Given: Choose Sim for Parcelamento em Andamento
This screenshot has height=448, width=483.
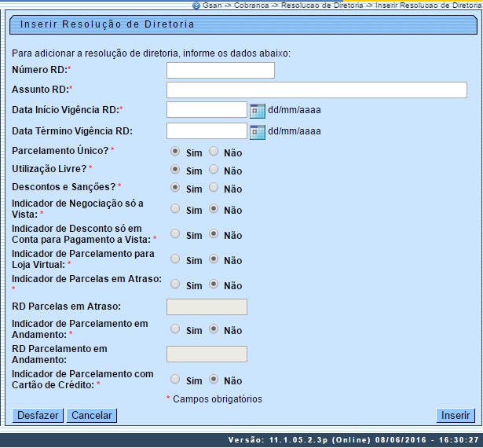Looking at the screenshot, I should pyautogui.click(x=175, y=329).
